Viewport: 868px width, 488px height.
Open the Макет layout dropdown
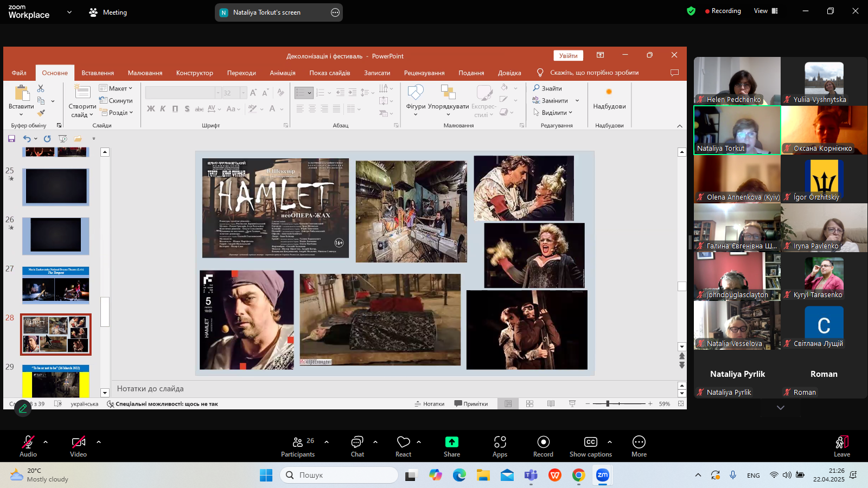pyautogui.click(x=116, y=88)
